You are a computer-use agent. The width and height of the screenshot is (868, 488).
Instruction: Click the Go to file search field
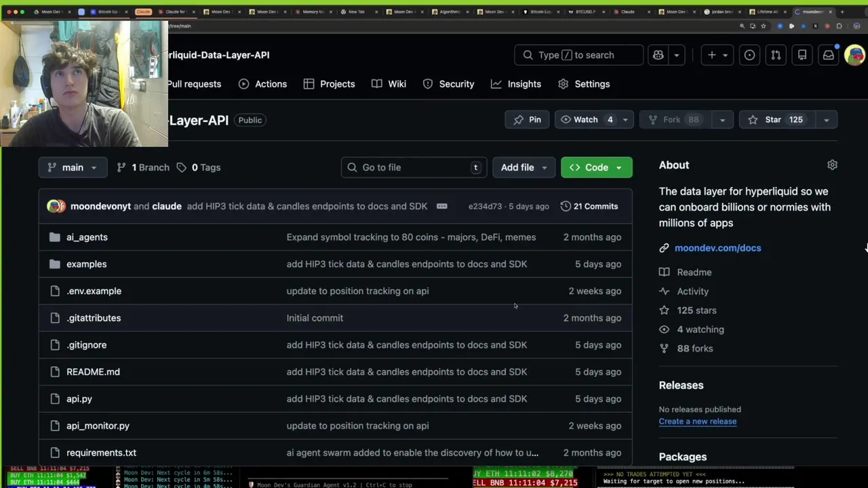tap(414, 167)
